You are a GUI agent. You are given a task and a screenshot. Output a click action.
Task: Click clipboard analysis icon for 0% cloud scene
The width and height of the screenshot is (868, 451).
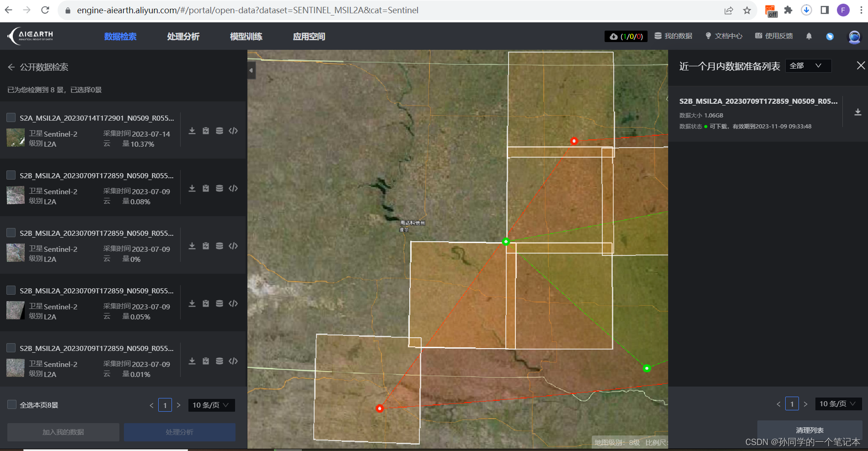pos(206,246)
